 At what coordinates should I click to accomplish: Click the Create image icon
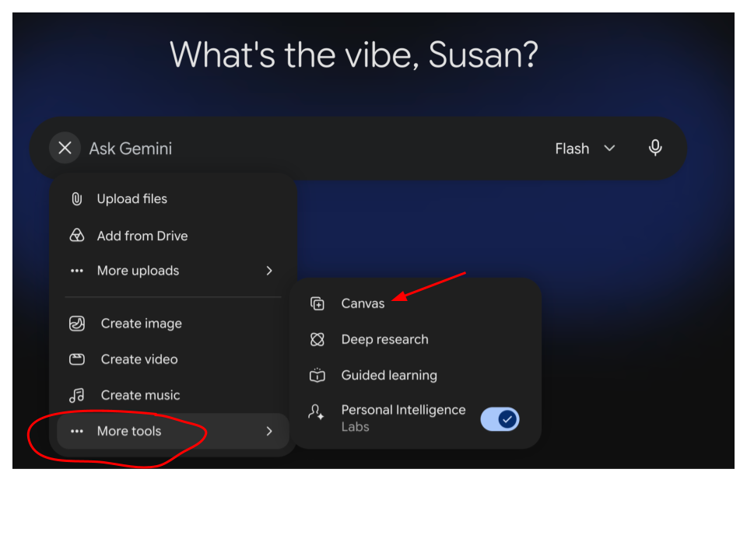click(x=77, y=324)
